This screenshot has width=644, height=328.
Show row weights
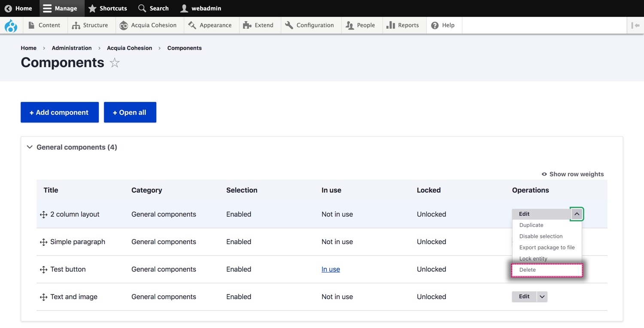[573, 174]
